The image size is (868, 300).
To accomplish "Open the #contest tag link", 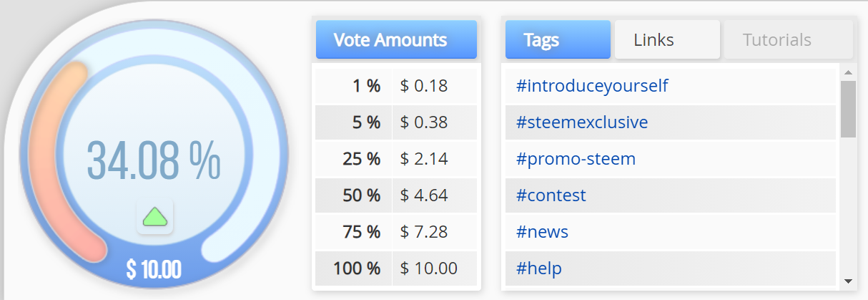I will 551,195.
